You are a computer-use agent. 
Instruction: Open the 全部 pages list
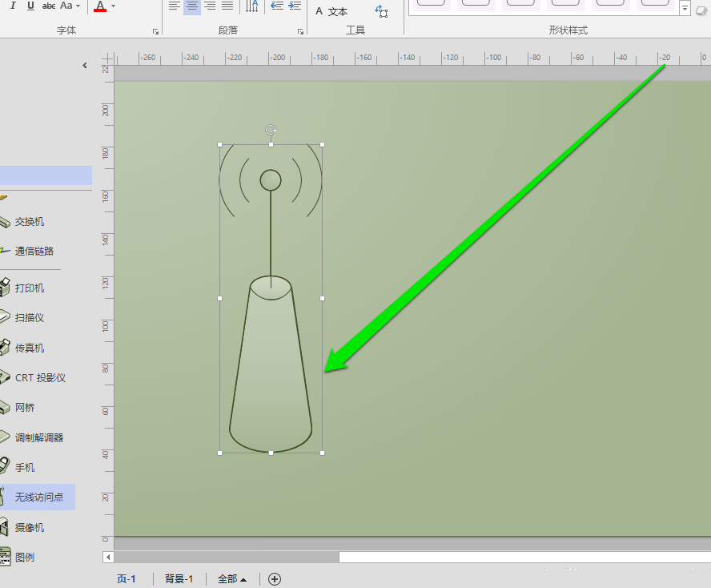231,579
